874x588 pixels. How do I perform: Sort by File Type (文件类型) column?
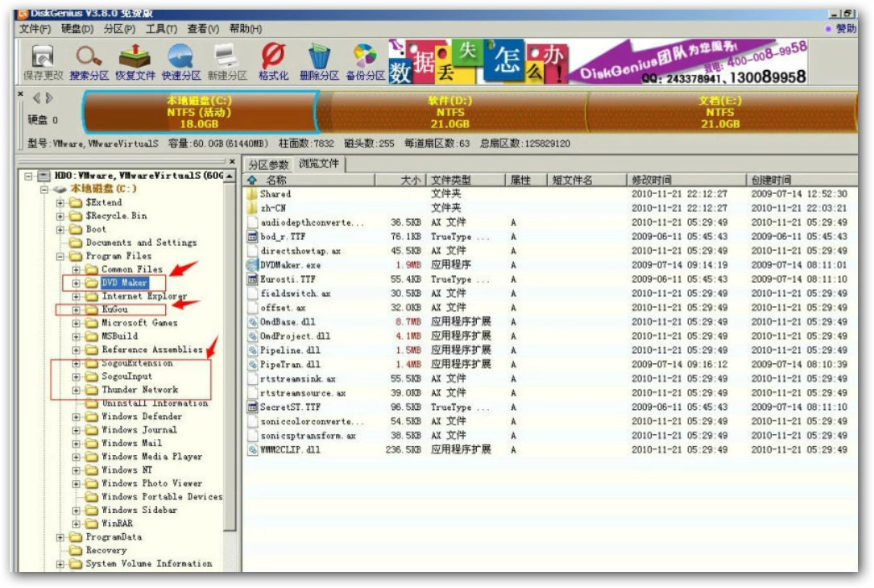[x=466, y=180]
